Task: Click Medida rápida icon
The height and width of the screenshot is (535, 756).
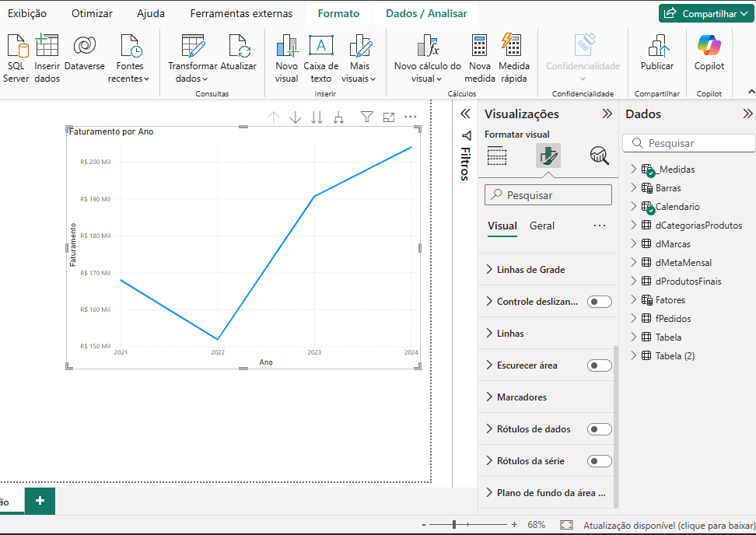Action: point(512,46)
